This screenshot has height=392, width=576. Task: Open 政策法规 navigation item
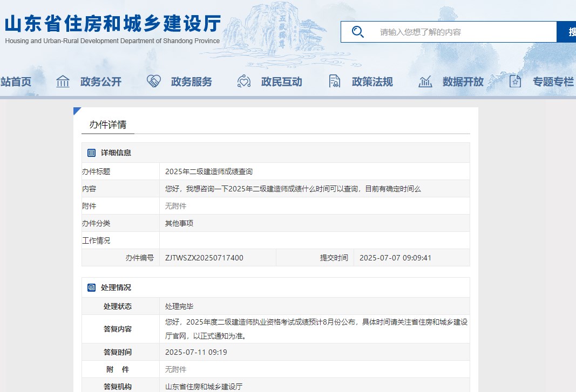click(372, 82)
